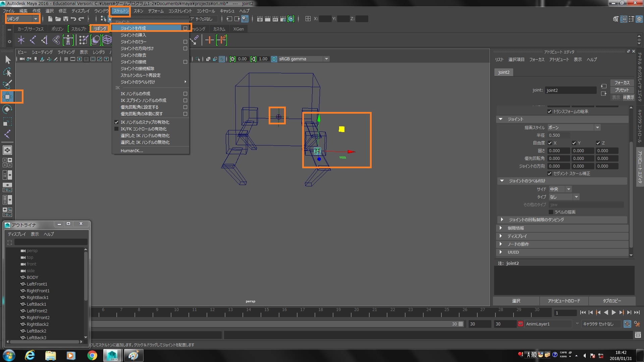Image resolution: width=644 pixels, height=362 pixels.
Task: Click the Internet Explorer taskbar icon
Action: [30, 355]
